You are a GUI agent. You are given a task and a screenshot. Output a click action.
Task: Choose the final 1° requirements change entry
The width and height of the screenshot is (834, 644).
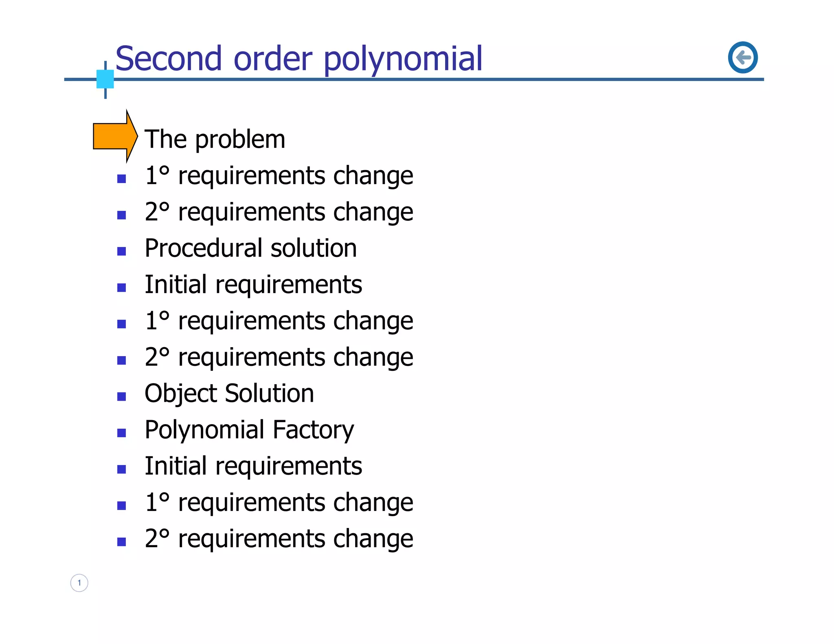point(279,502)
